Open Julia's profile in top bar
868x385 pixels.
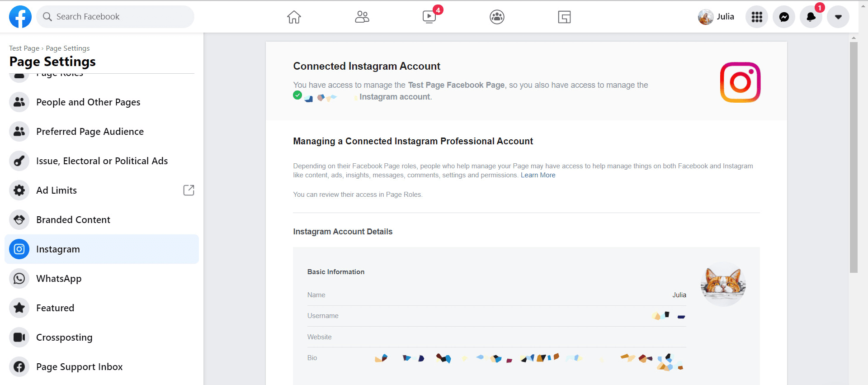point(716,17)
